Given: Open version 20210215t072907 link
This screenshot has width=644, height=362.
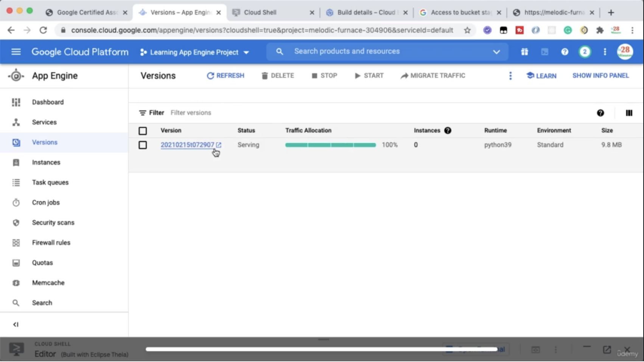Looking at the screenshot, I should tap(187, 145).
